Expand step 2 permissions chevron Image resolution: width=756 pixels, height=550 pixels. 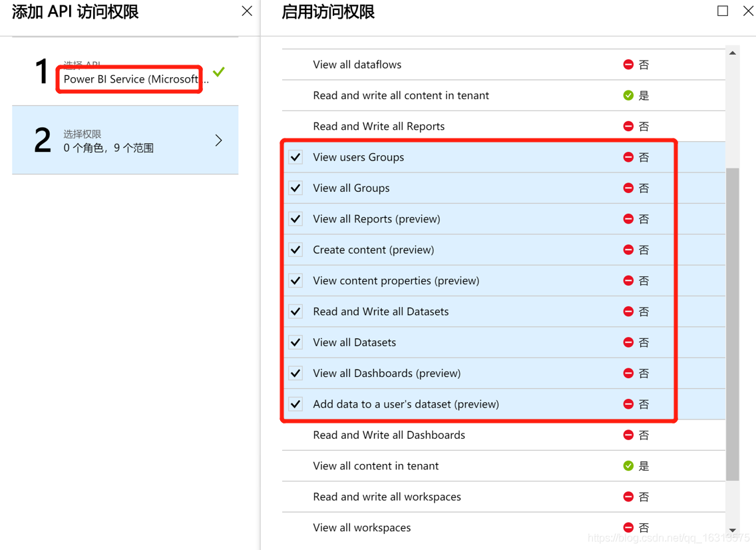point(218,140)
